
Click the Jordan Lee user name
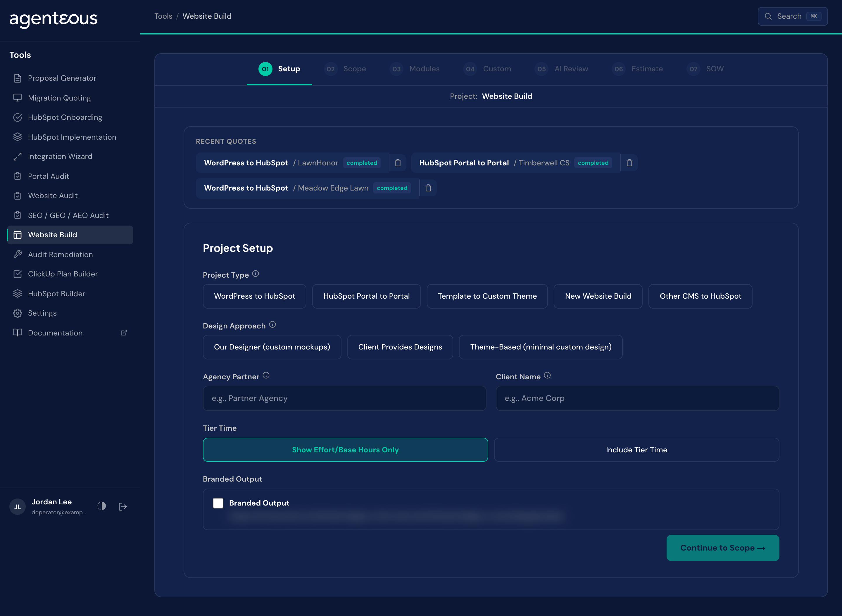pyautogui.click(x=51, y=502)
